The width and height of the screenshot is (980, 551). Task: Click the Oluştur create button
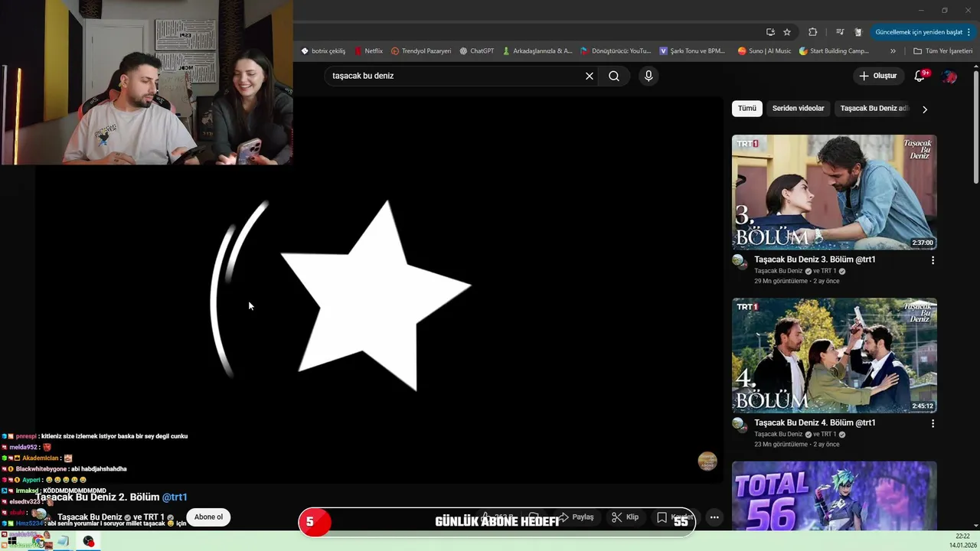click(x=877, y=76)
